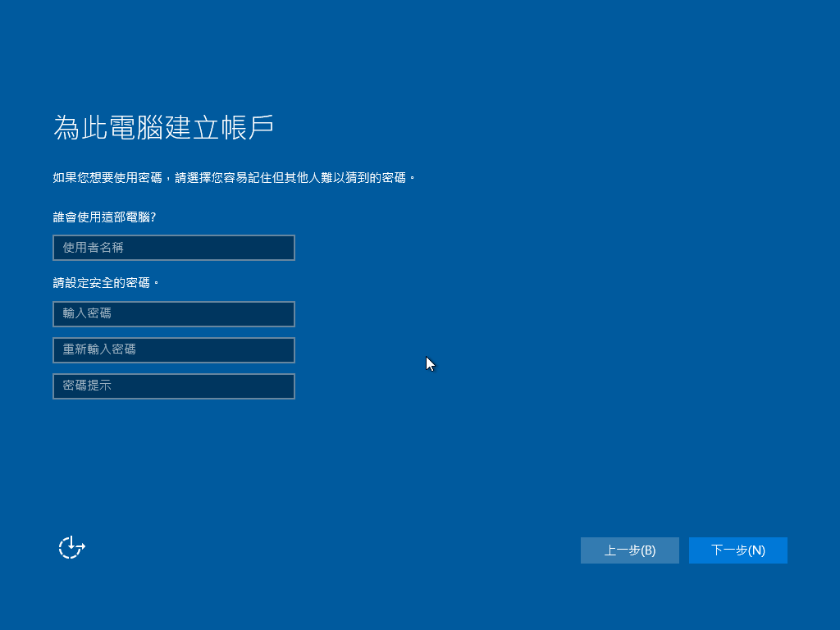Click the user name placeholder text box
Viewport: 840px width, 630px height.
173,248
